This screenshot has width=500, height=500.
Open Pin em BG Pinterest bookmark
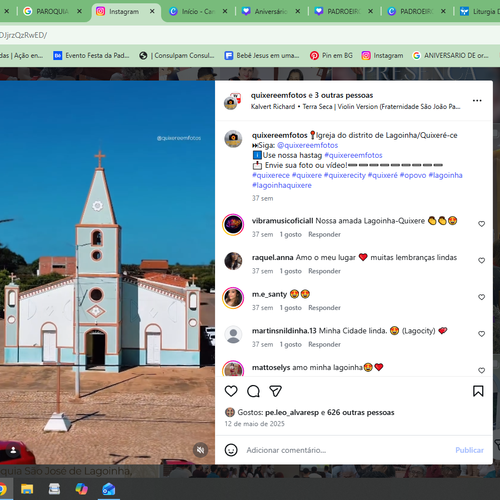(x=331, y=56)
